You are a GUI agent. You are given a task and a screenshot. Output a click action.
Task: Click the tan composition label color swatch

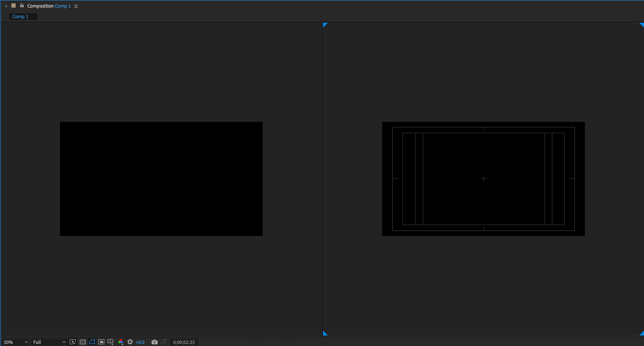point(14,5)
